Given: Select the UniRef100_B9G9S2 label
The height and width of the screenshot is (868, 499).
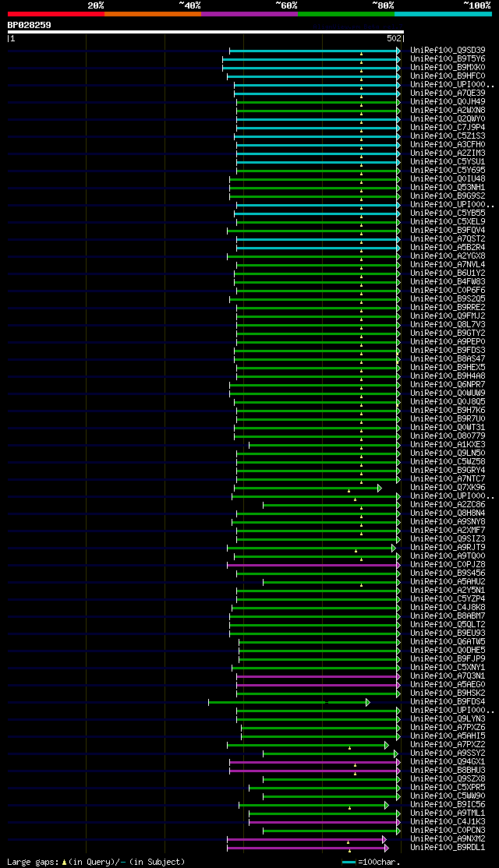Looking at the screenshot, I should point(448,196).
